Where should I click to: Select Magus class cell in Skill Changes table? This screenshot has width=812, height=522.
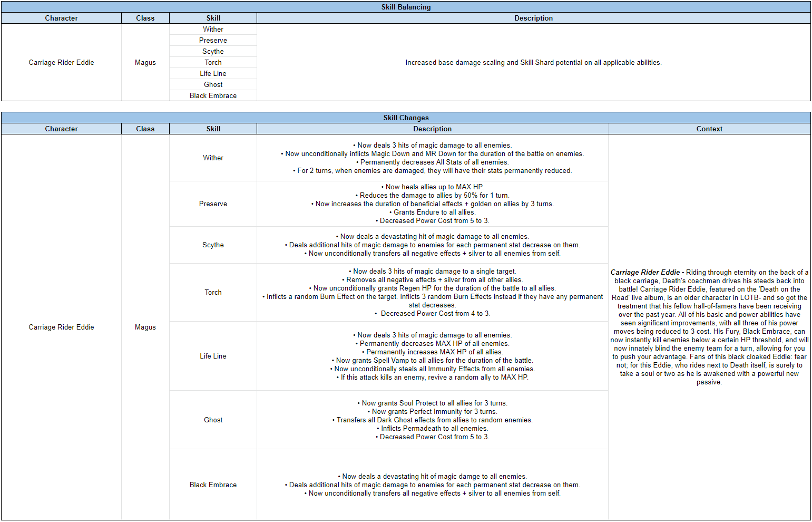tap(145, 327)
